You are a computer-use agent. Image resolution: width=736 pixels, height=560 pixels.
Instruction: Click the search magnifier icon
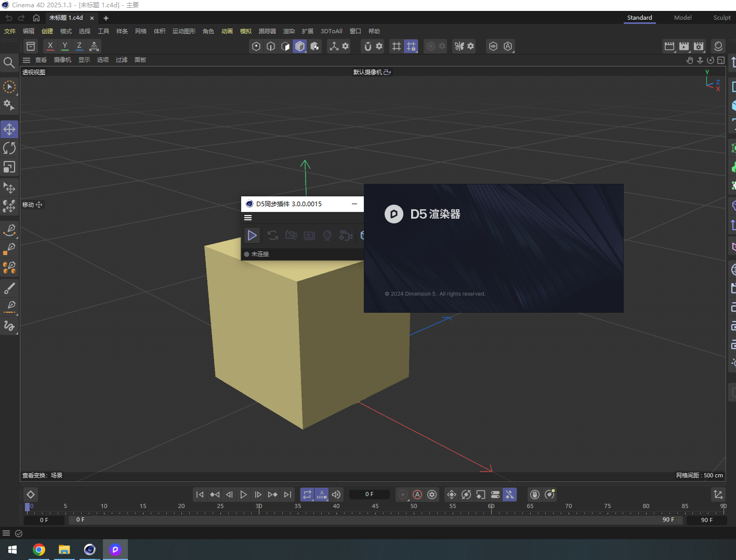coord(9,63)
